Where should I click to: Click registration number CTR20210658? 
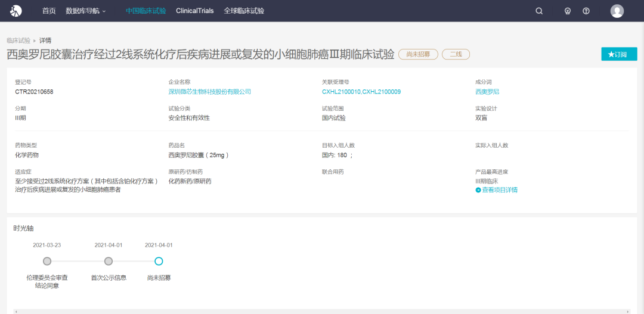click(34, 92)
